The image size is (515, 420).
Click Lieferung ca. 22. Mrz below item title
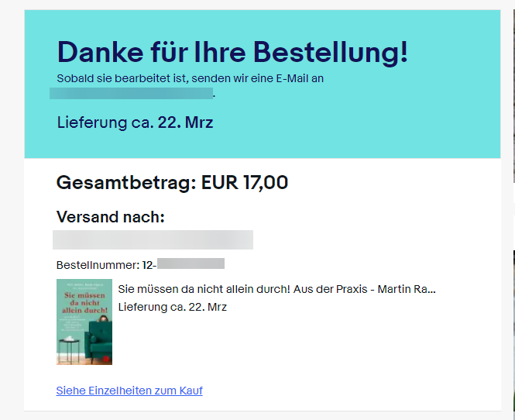tap(173, 307)
